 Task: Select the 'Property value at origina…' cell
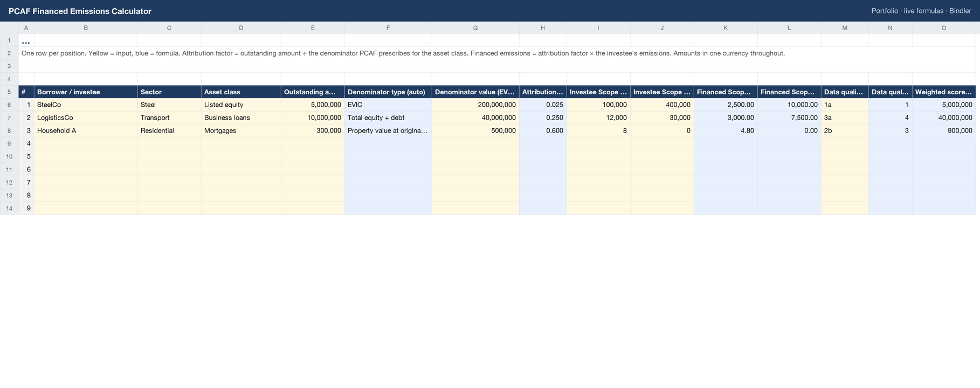point(388,130)
